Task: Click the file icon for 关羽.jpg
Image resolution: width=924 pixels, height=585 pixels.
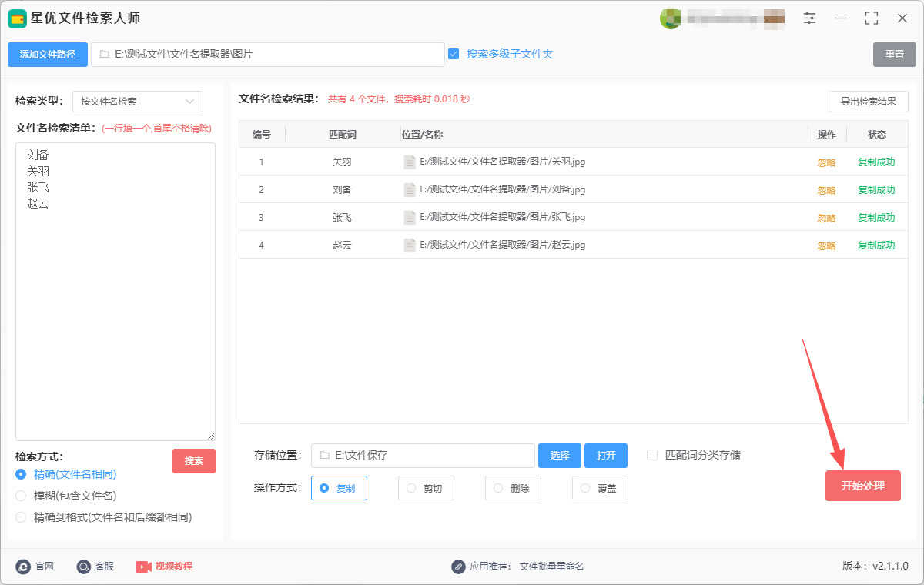Action: click(x=410, y=162)
